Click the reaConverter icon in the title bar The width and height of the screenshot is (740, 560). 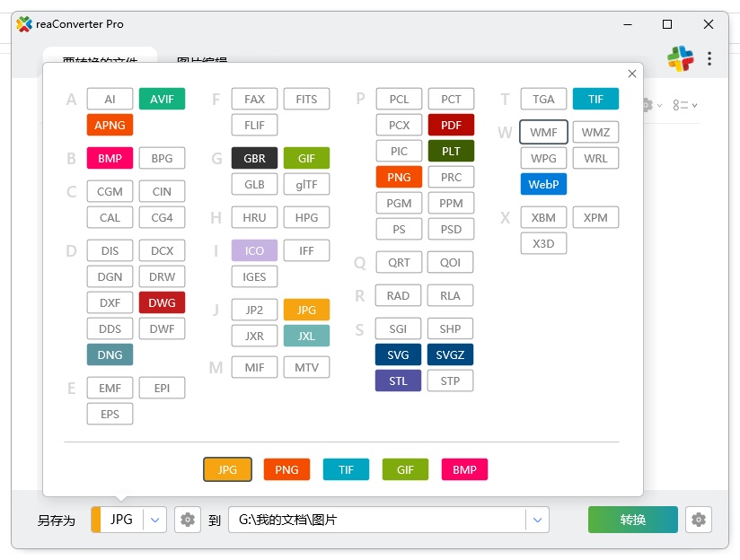[x=23, y=24]
